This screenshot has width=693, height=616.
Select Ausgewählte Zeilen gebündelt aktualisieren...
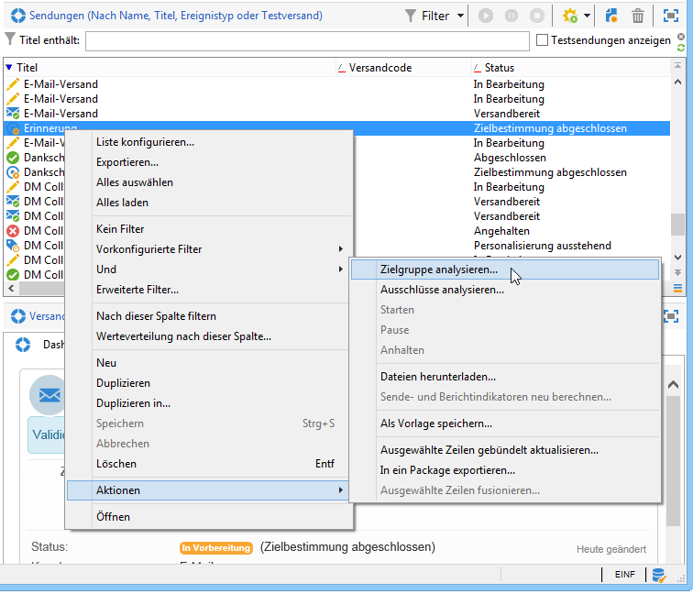click(505, 450)
